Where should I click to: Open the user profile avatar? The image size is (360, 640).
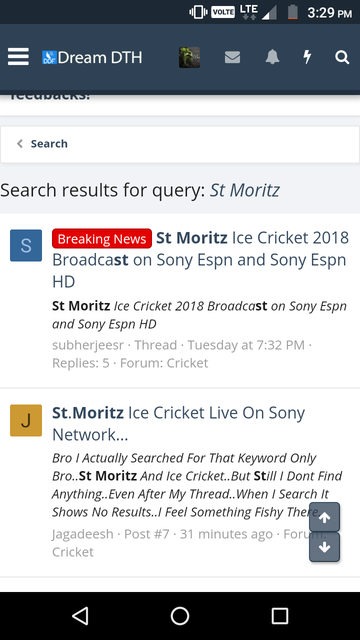[x=189, y=57]
